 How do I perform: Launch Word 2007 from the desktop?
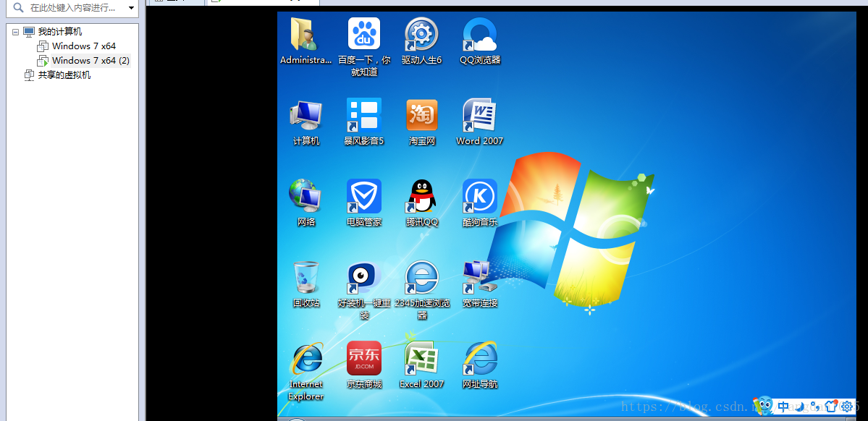pos(480,114)
